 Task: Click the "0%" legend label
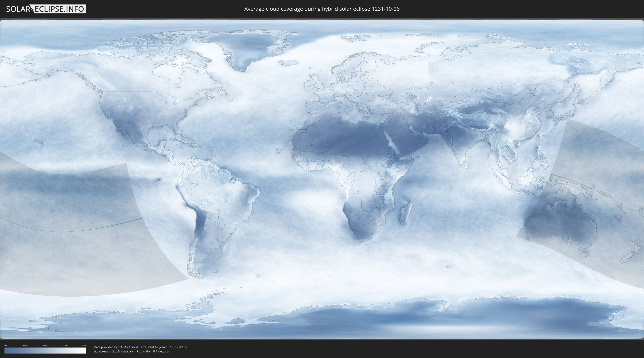[6, 345]
